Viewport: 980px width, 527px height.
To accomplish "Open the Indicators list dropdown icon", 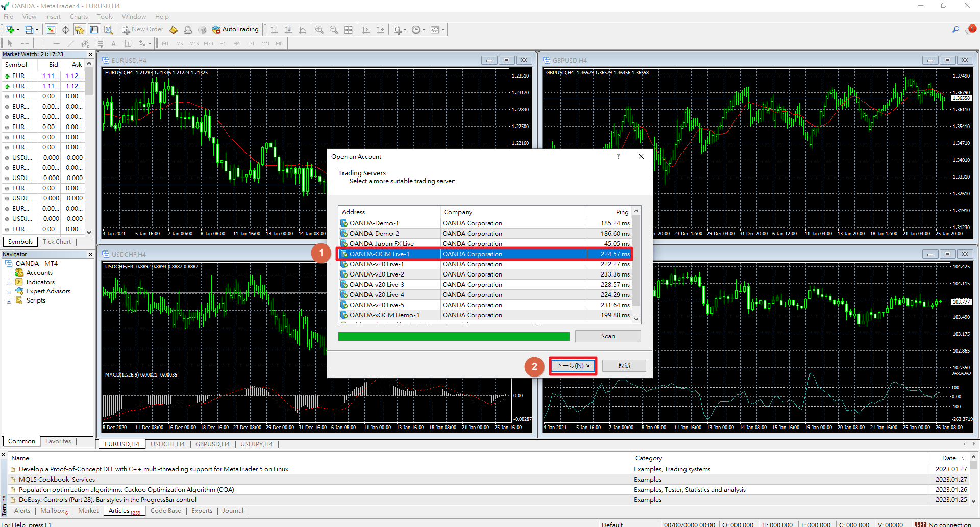I will (x=400, y=30).
